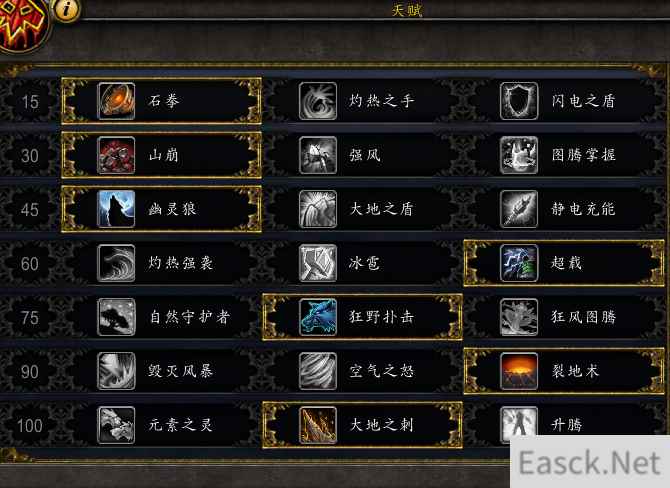Choose the 裂地术 talent option
This screenshot has width=670, height=488.
[x=564, y=371]
